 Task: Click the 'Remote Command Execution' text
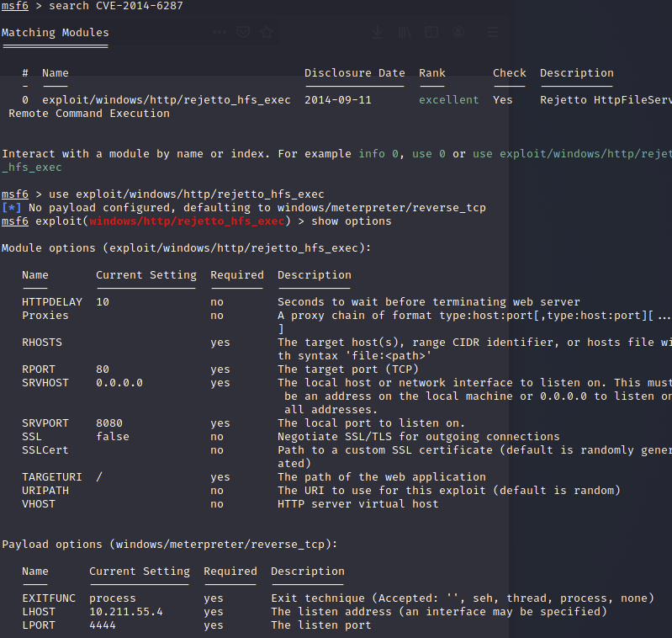(89, 114)
